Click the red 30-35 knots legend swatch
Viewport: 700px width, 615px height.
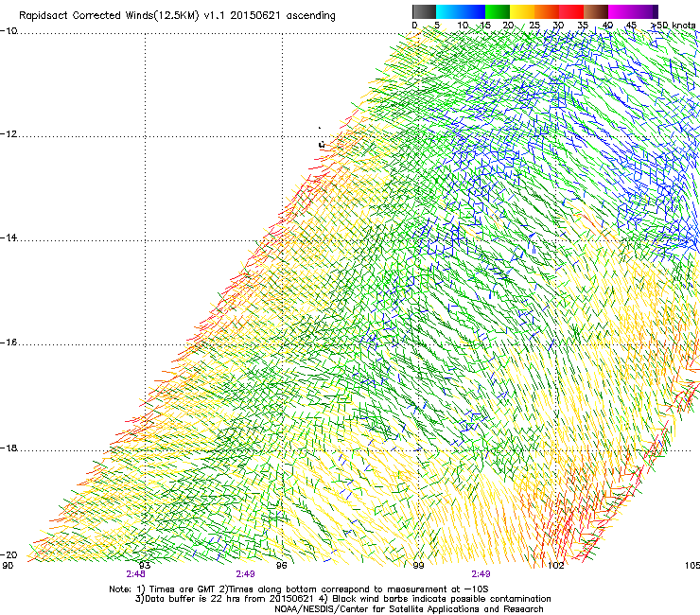[571, 11]
